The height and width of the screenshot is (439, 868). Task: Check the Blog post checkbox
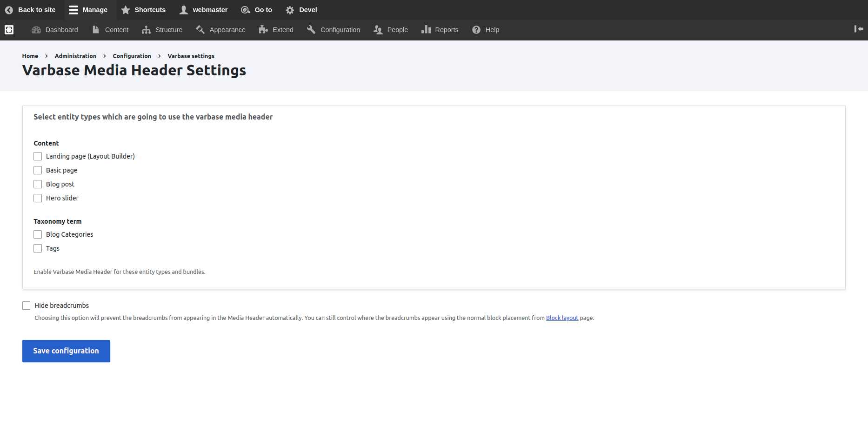point(38,184)
